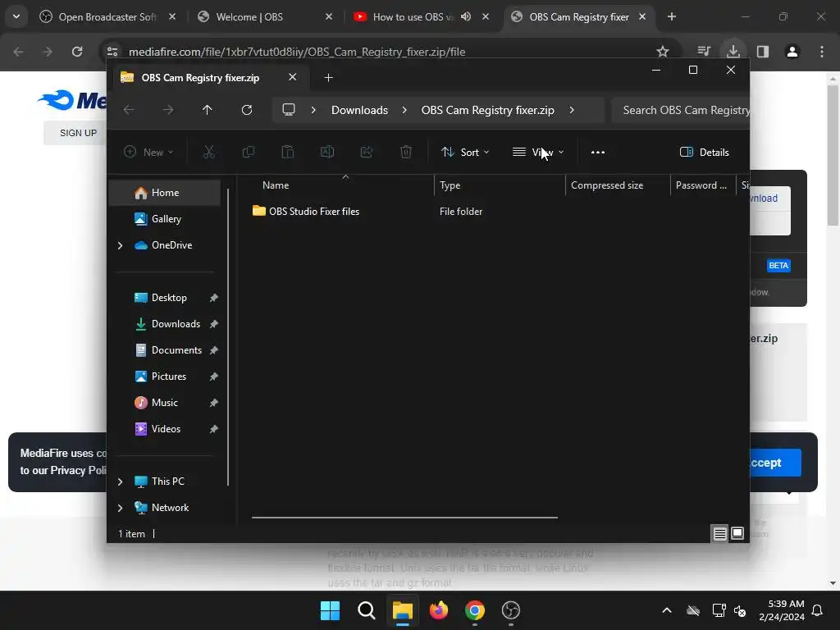Switch to Open Broadcaster Software Chrome tab

click(107, 17)
